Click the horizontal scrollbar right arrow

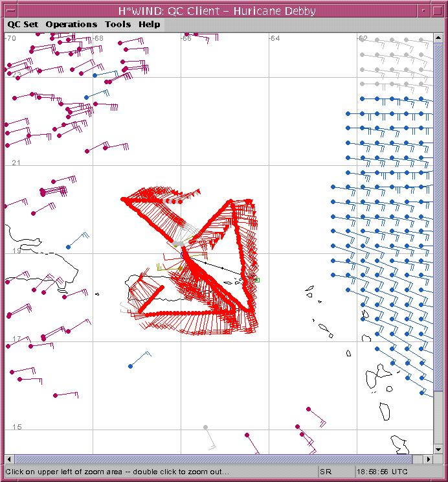429,459
